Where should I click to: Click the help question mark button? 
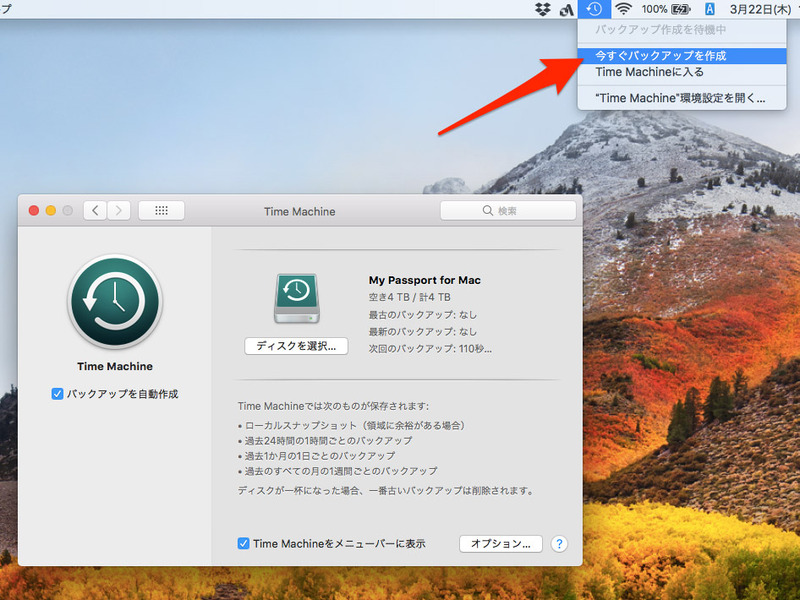click(559, 544)
